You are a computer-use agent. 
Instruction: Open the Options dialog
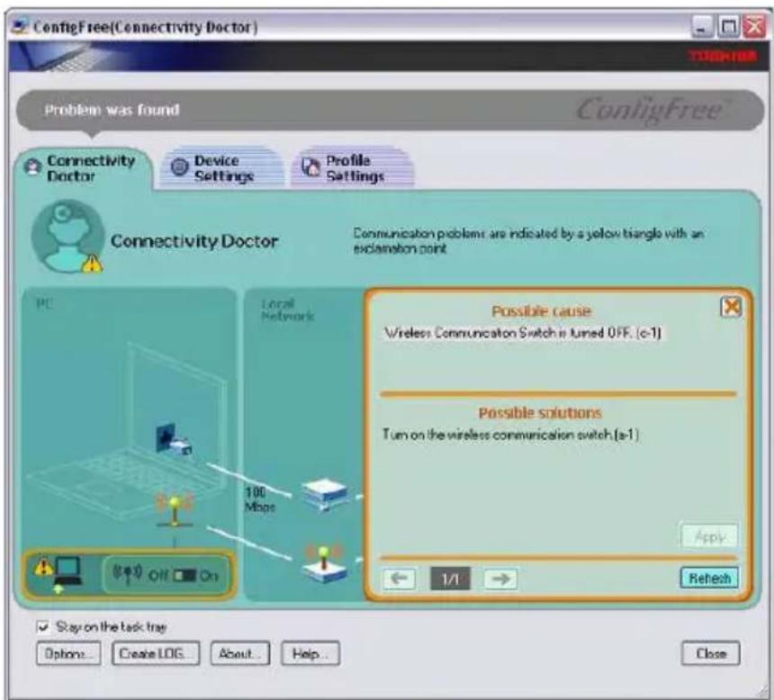click(x=68, y=653)
